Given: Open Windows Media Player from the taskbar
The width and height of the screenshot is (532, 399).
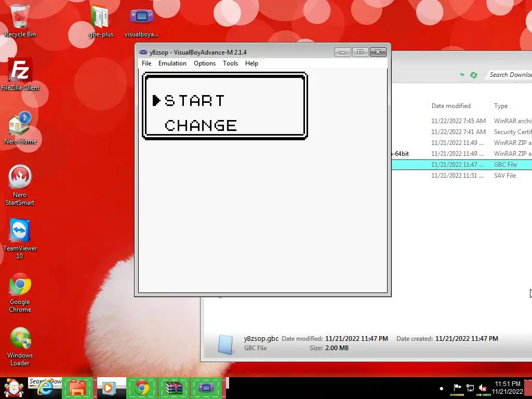Looking at the screenshot, I should coord(108,388).
